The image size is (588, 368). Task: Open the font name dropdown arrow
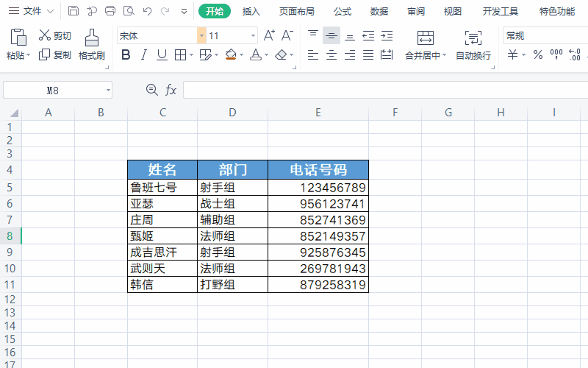[201, 36]
